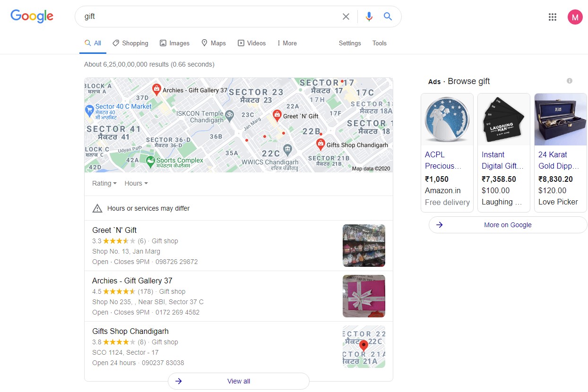Click the ads info icon

click(570, 81)
